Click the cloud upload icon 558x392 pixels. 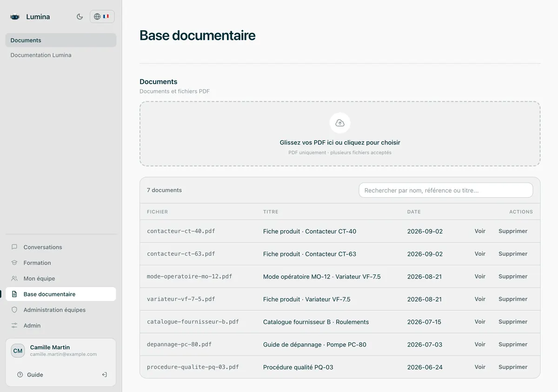point(340,123)
